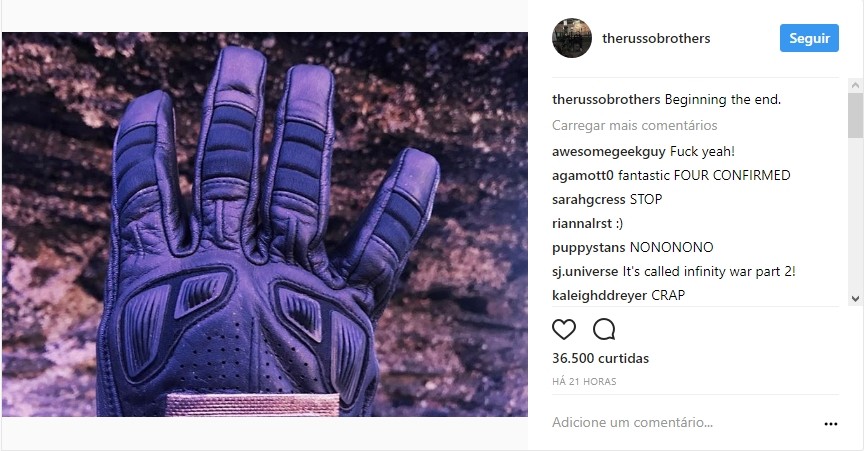The height and width of the screenshot is (451, 864).
Task: Open sarahgcress commenter profile
Action: pos(588,200)
